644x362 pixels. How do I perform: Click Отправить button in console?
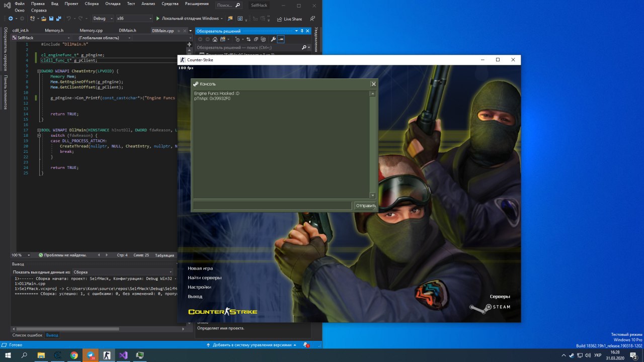(366, 206)
